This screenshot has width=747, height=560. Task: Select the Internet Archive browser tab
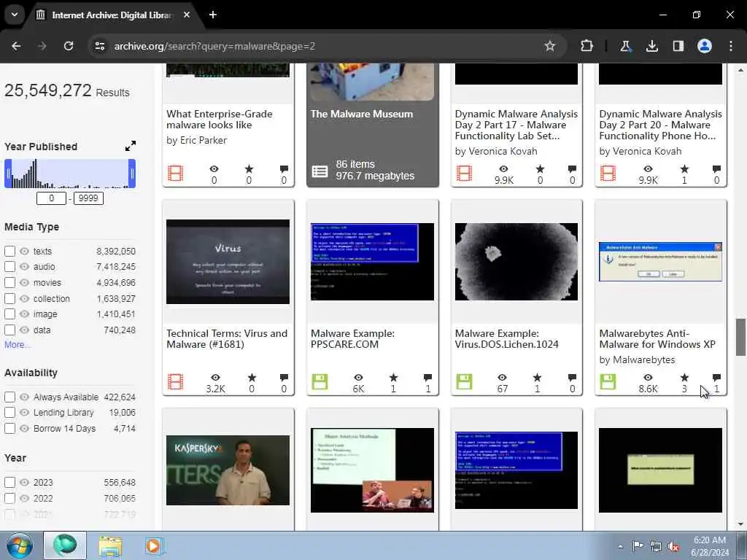click(x=112, y=15)
